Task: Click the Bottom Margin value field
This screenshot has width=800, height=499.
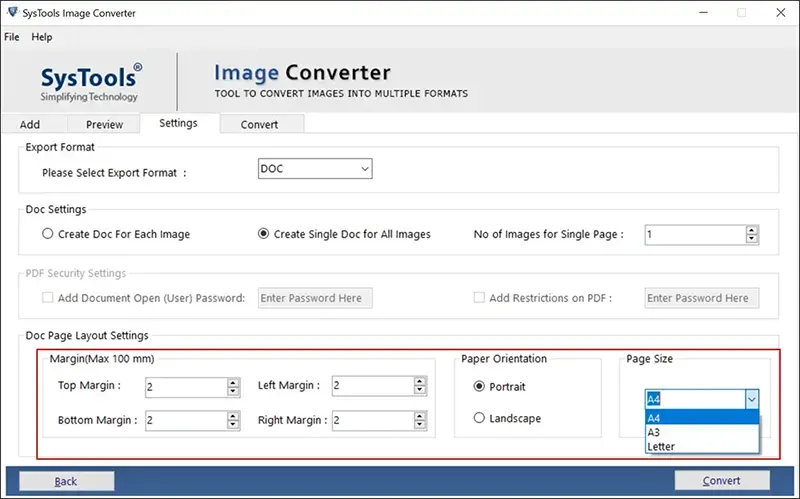Action: (186, 421)
